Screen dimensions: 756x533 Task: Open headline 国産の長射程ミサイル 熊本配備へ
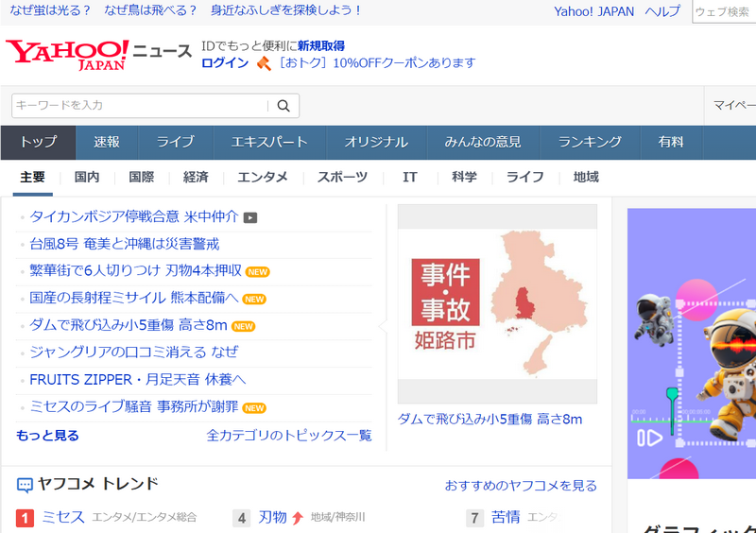pyautogui.click(x=134, y=298)
